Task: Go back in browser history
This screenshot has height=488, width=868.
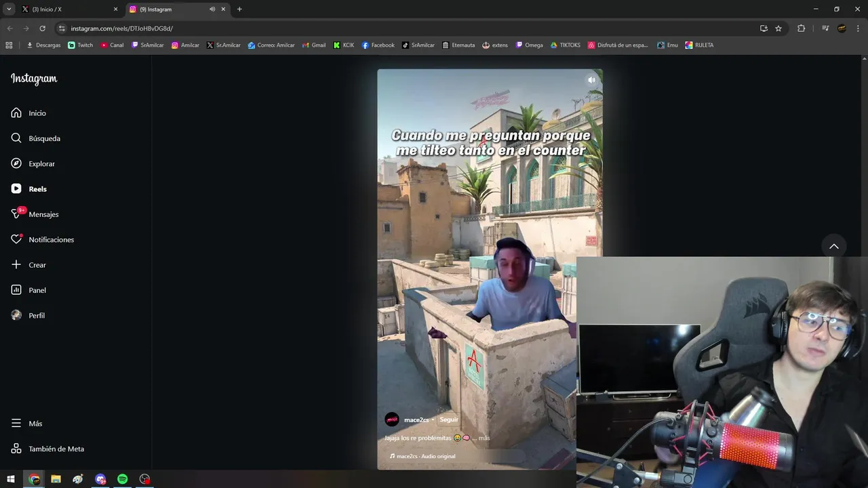Action: (x=9, y=28)
